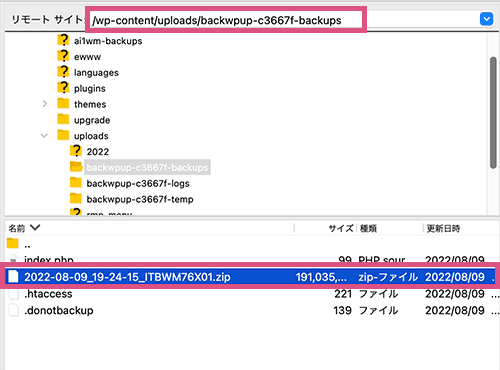Select the uploads folder
The width and height of the screenshot is (500, 370).
pos(91,136)
